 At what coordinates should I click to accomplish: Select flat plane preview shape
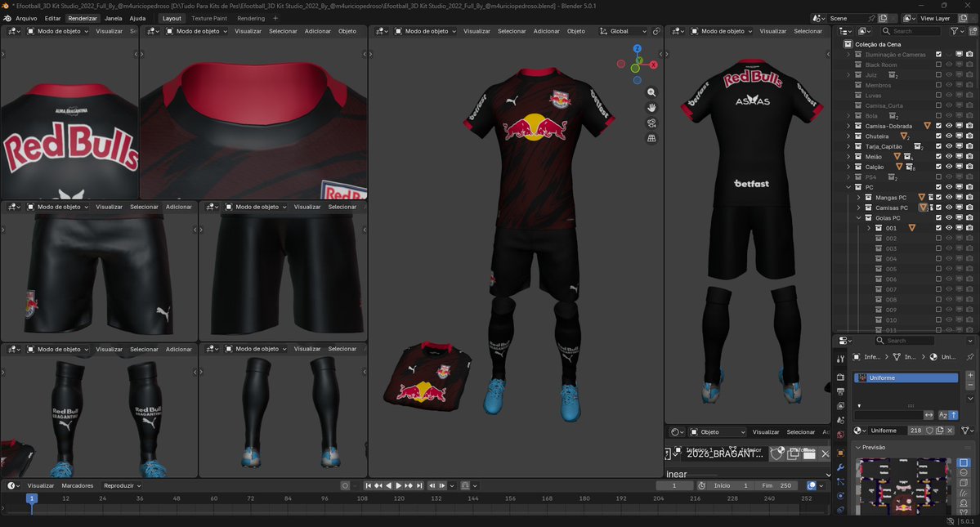(964, 462)
